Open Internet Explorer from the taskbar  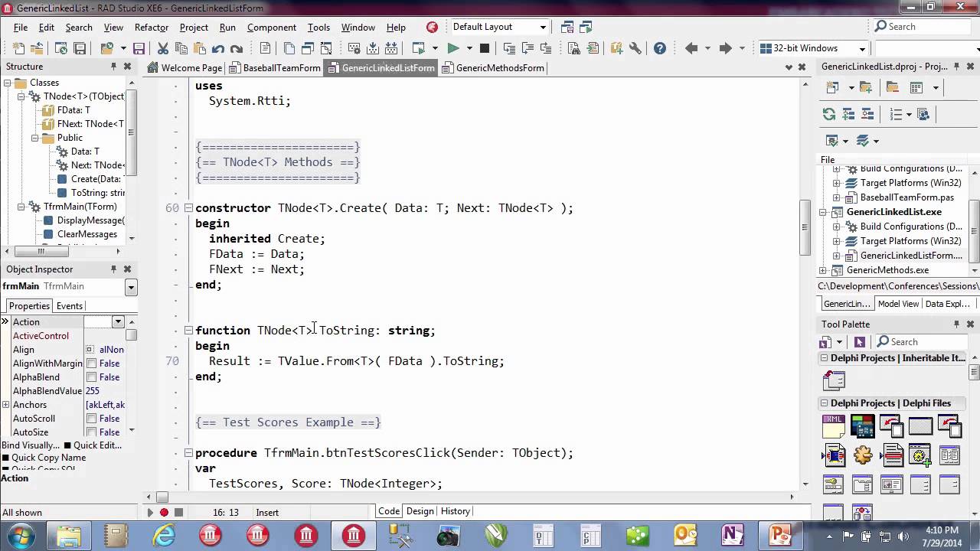[x=164, y=534]
